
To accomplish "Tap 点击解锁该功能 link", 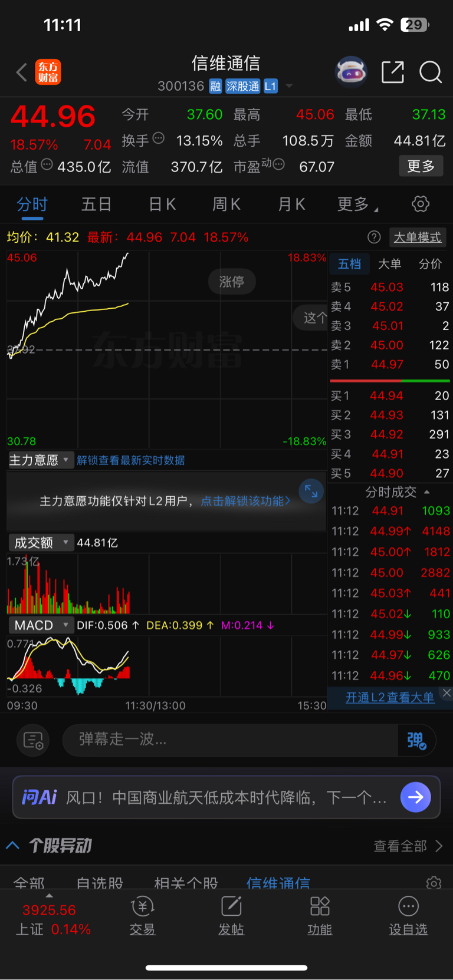I will coord(246,501).
